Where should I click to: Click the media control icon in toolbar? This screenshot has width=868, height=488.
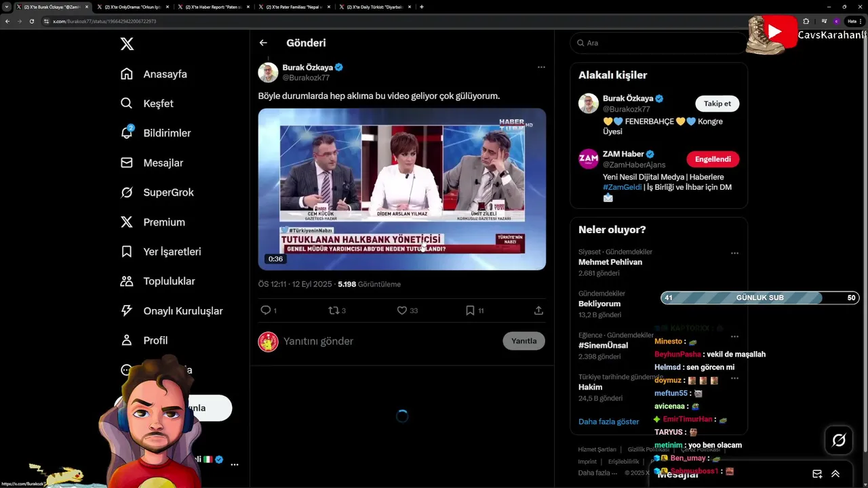[x=825, y=21]
